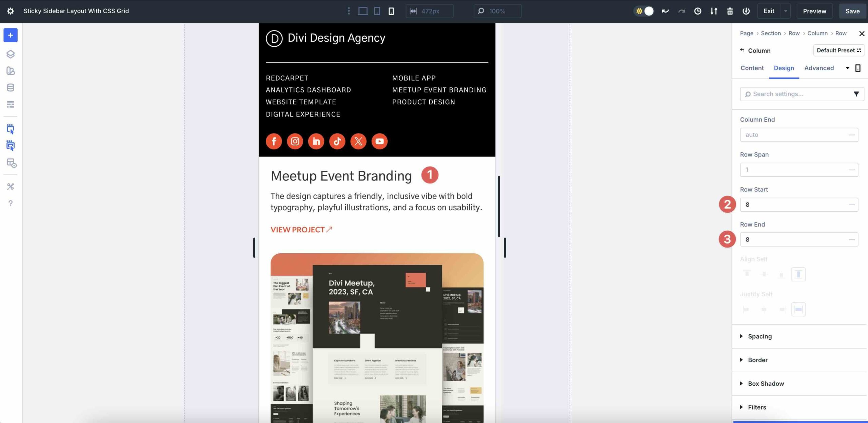Switch to the Content tab
This screenshot has height=423, width=868.
click(752, 68)
